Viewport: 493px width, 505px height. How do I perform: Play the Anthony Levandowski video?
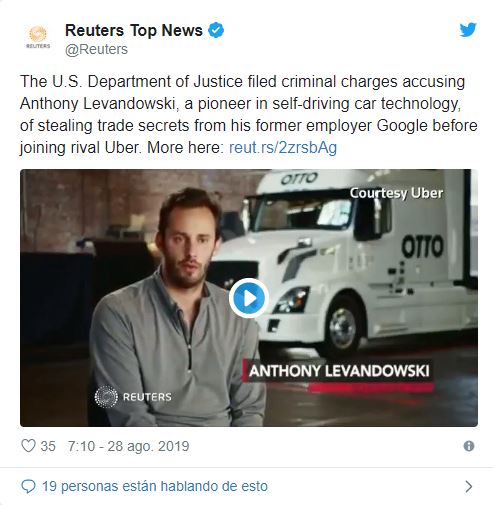click(x=249, y=298)
